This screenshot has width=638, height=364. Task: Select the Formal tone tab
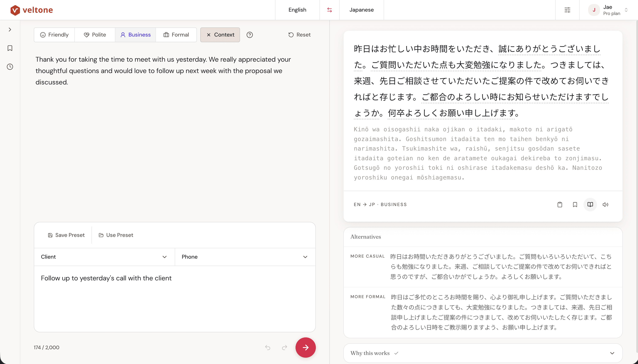(x=176, y=35)
